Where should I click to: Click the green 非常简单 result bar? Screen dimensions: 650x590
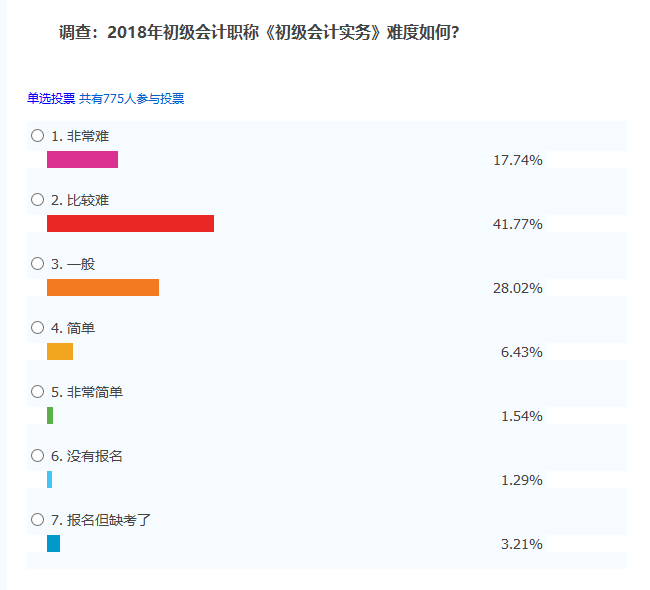[x=50, y=416]
